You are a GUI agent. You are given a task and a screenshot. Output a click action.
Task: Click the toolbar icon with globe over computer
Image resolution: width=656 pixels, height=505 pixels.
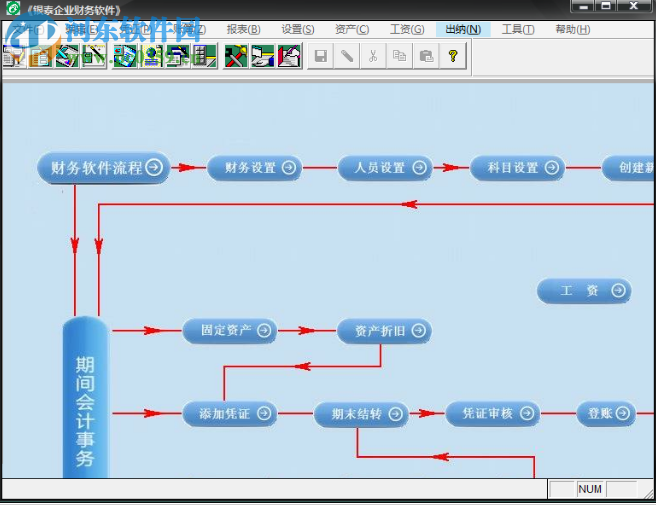click(x=151, y=56)
